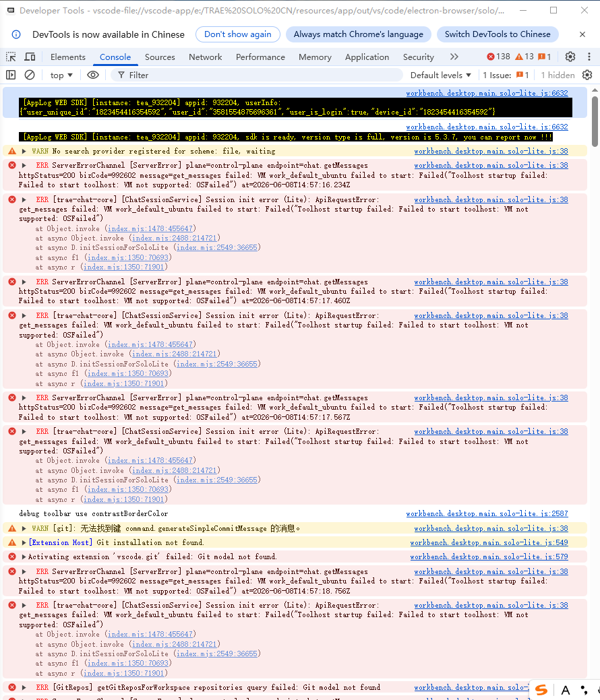Clear the console with the clear icon
The width and height of the screenshot is (600, 700).
(x=30, y=75)
